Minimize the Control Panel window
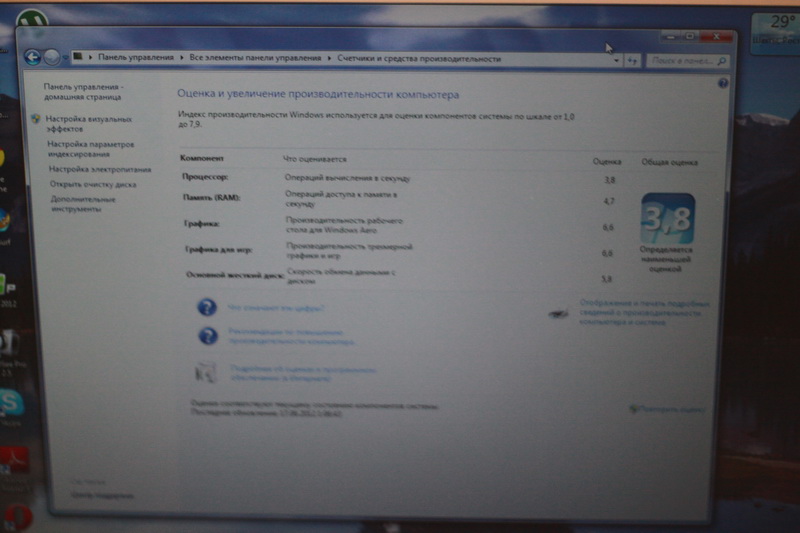Image resolution: width=800 pixels, height=533 pixels. [671, 37]
